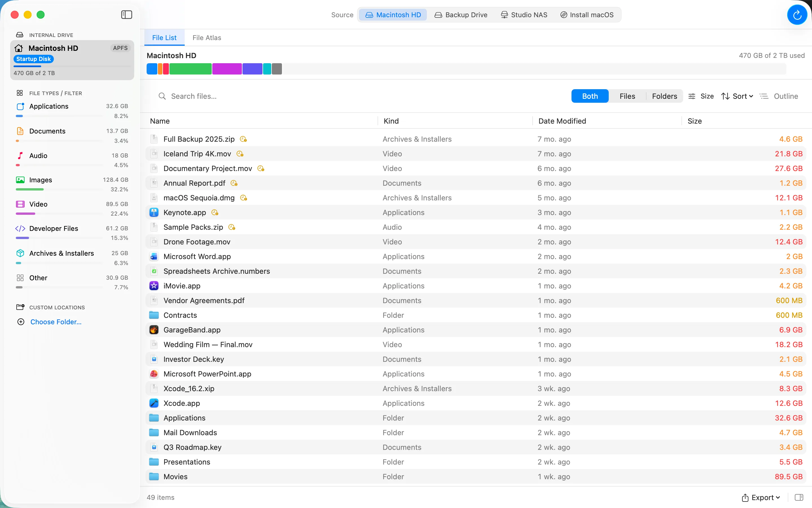The height and width of the screenshot is (508, 812).
Task: Click the plus icon beside Choose Folder
Action: [21, 322]
